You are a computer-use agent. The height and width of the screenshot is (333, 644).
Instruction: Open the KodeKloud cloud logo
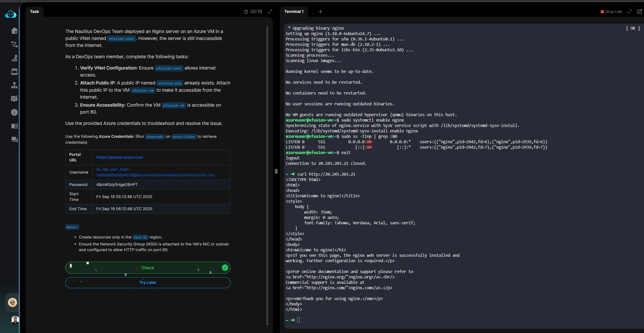[x=11, y=14]
